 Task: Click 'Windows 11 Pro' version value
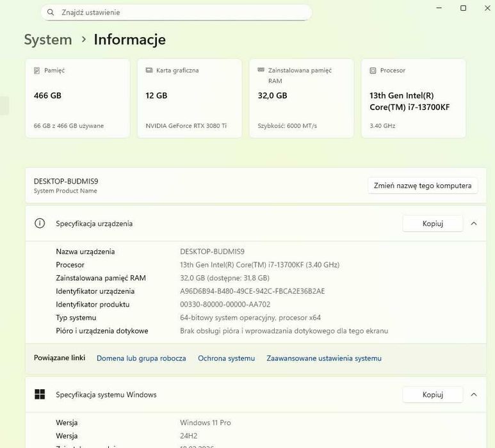pyautogui.click(x=205, y=422)
